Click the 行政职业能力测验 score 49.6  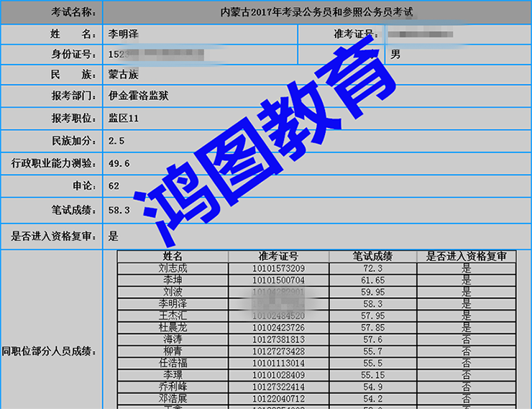119,164
